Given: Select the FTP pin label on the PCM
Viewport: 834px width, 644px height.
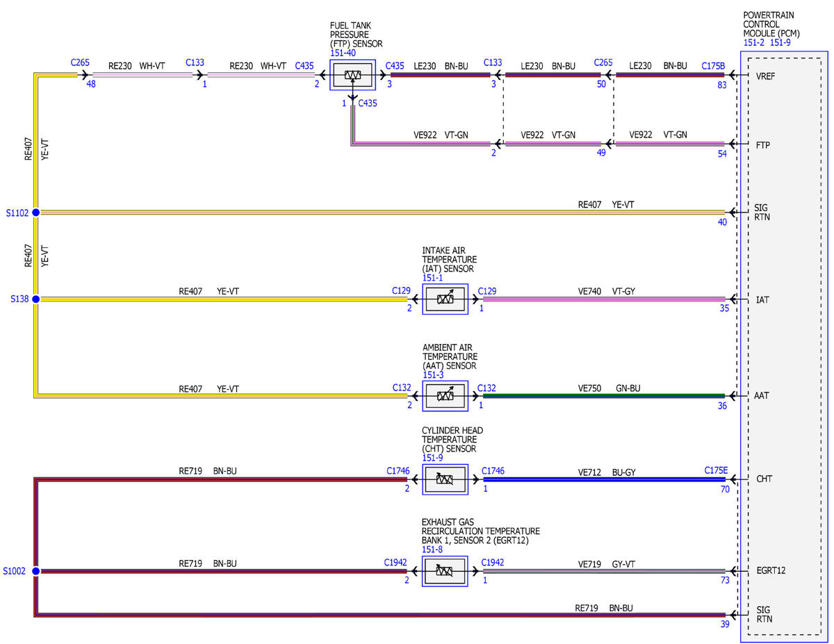Looking at the screenshot, I should click(x=764, y=145).
